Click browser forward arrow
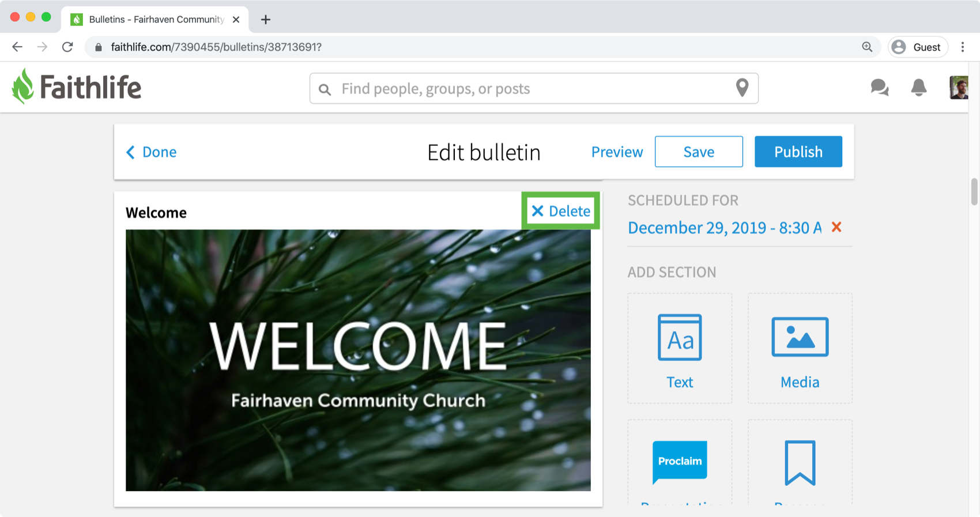 click(x=42, y=47)
